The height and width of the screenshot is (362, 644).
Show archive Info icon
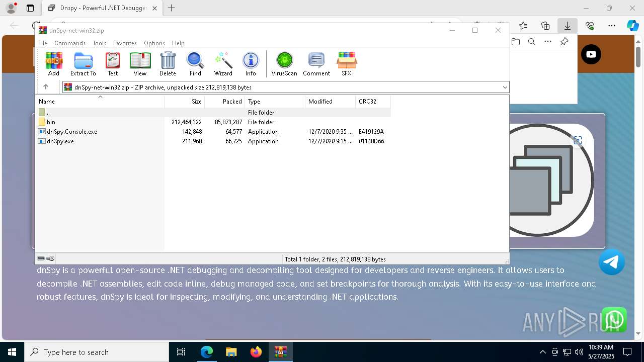[x=251, y=64]
